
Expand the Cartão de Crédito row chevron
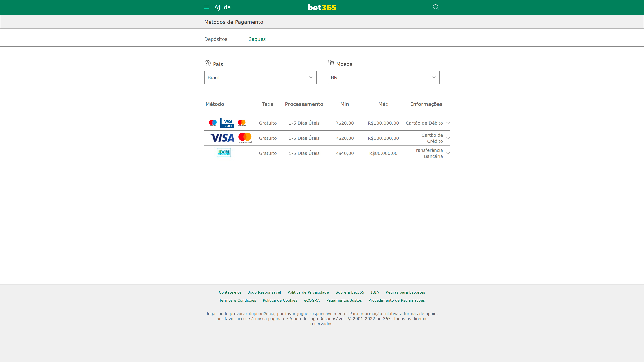[x=448, y=138]
